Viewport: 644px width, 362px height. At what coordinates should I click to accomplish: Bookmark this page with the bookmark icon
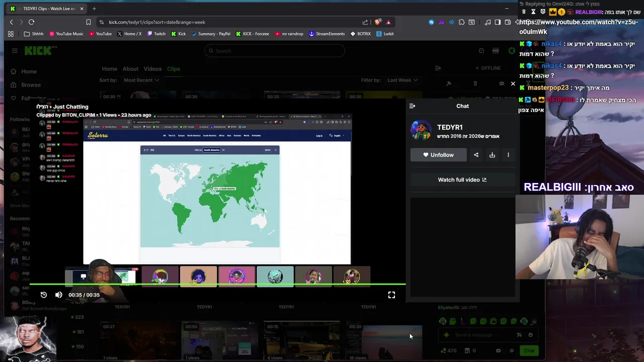coord(89,22)
